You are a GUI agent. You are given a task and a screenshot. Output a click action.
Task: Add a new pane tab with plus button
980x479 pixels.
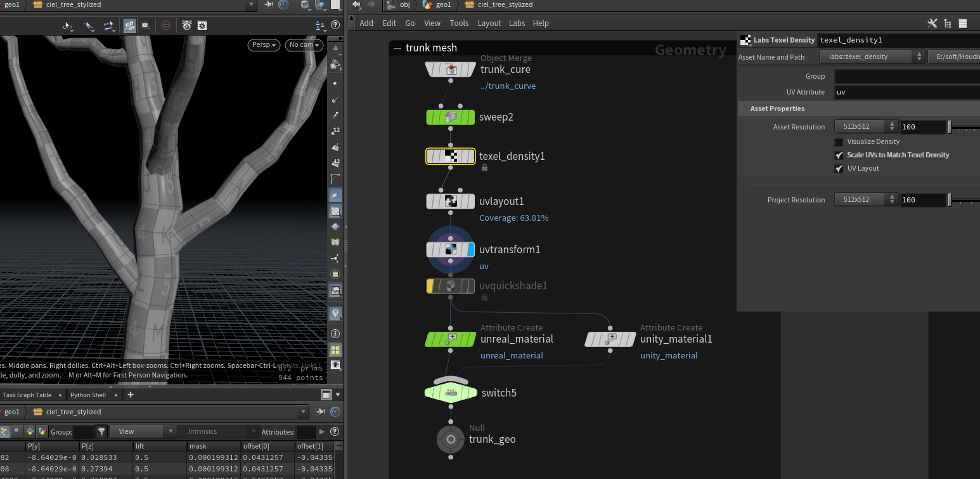pos(131,395)
